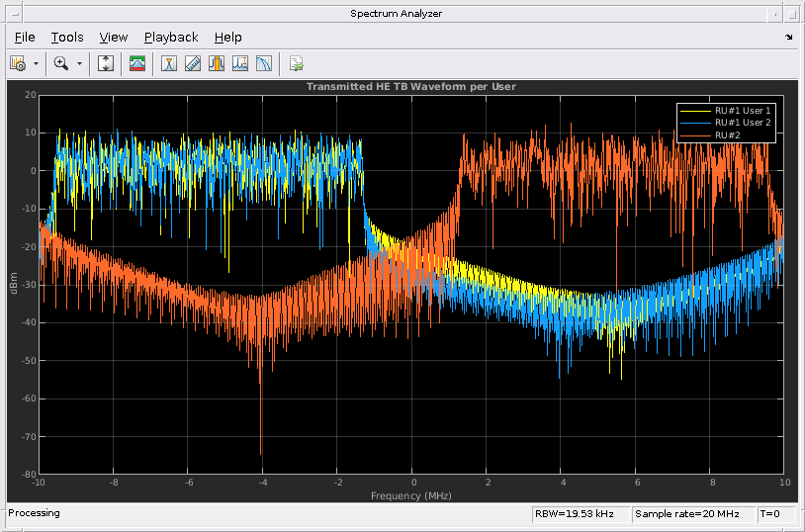Open the CCDF Measurements tool
The height and width of the screenshot is (532, 805).
263,63
